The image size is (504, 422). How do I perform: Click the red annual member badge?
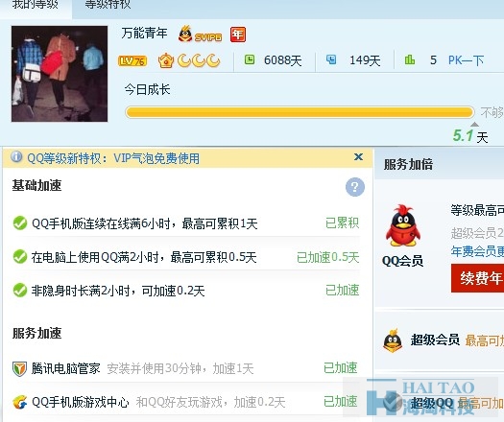pyautogui.click(x=238, y=35)
